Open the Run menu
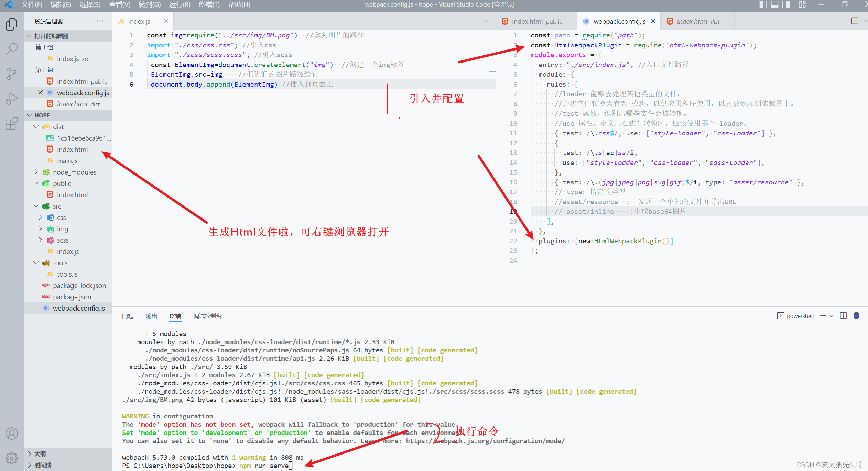Screen dimensions: 868x471 (179, 4)
